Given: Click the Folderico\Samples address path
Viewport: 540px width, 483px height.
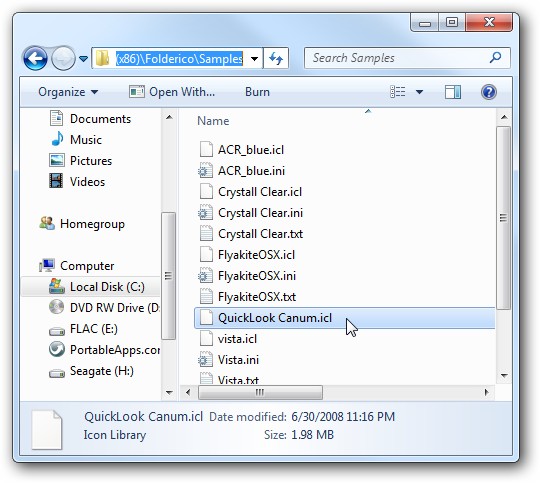Looking at the screenshot, I should tap(179, 59).
